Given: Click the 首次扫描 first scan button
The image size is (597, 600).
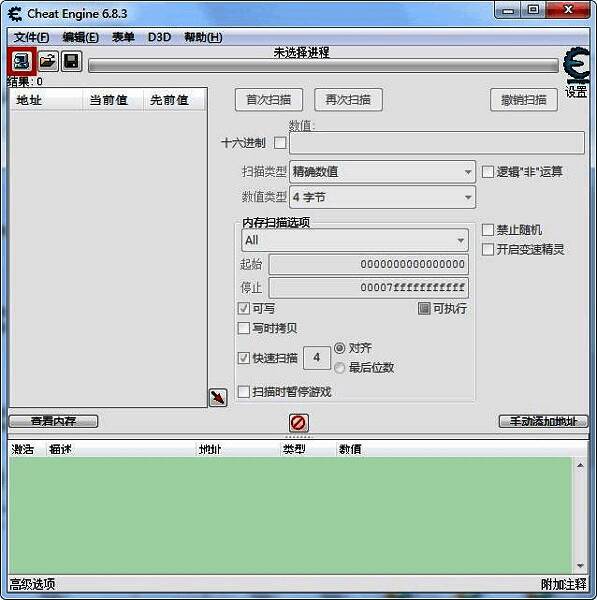Looking at the screenshot, I should click(269, 100).
